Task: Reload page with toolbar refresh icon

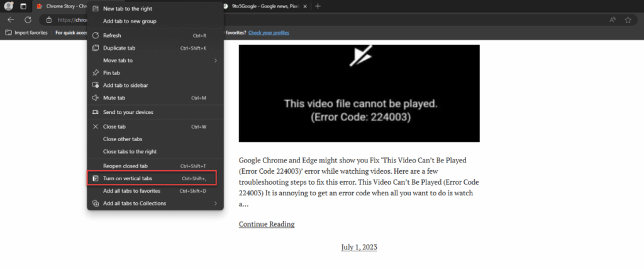Action: [28, 20]
